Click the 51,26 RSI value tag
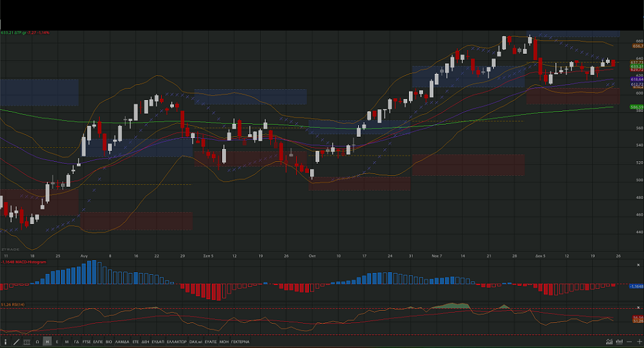Image resolution: width=644 pixels, height=348 pixels. (638, 321)
